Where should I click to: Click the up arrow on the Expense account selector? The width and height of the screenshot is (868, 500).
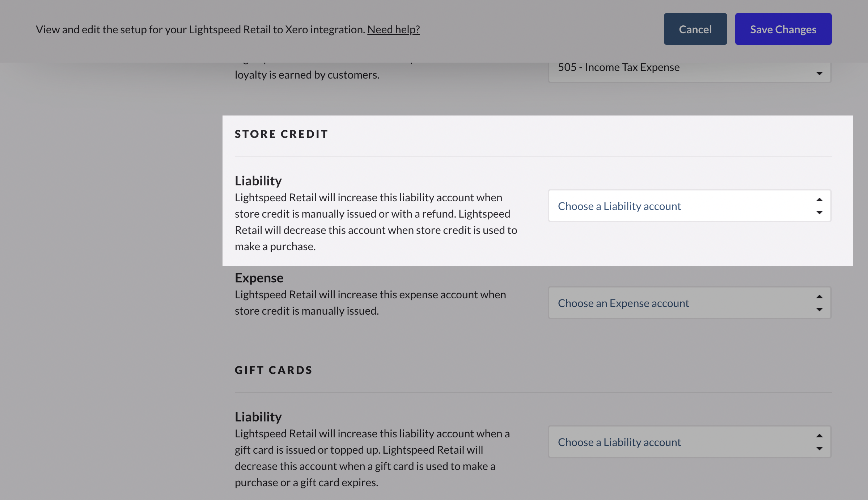tap(819, 297)
